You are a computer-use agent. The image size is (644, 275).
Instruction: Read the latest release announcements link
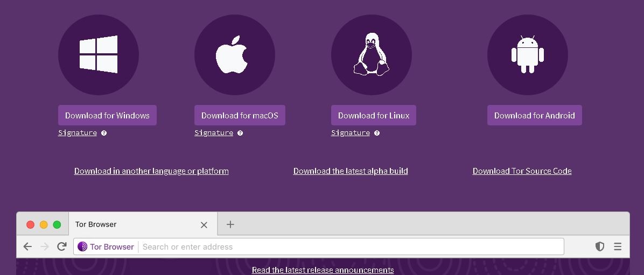pos(323,270)
